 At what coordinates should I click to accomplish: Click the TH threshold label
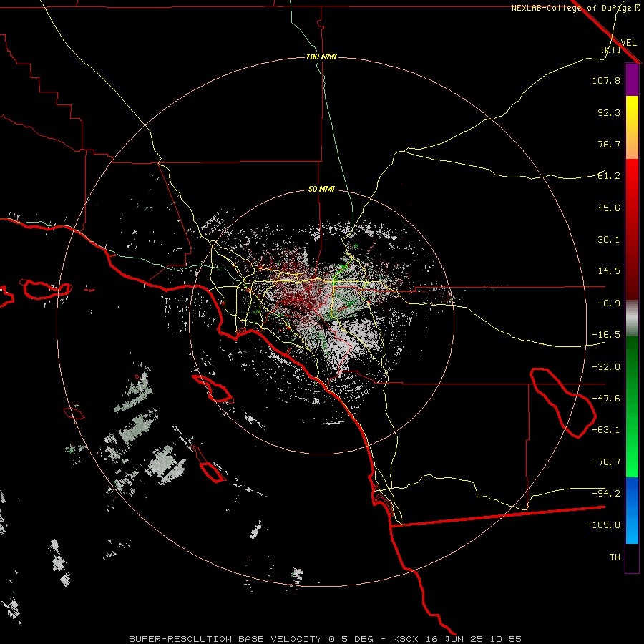(615, 557)
